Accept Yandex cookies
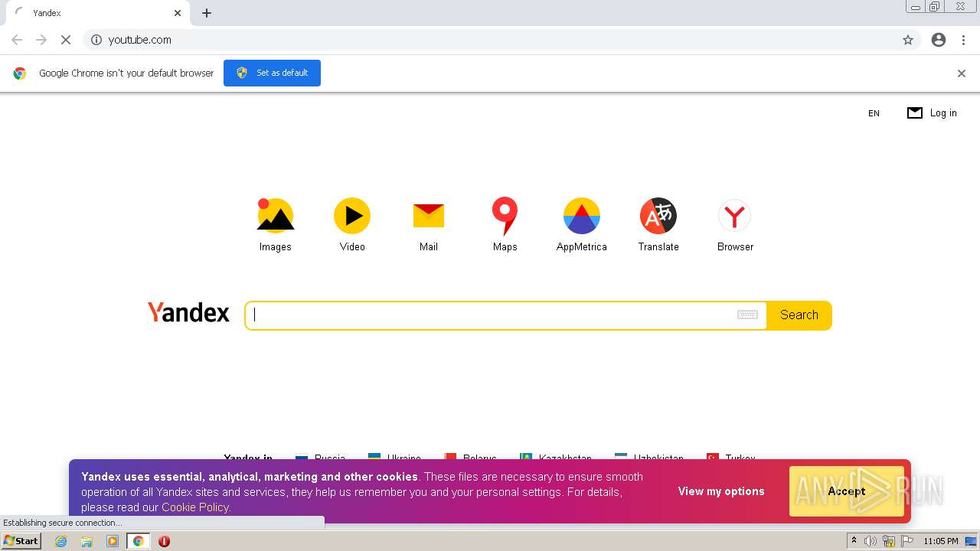 847,491
